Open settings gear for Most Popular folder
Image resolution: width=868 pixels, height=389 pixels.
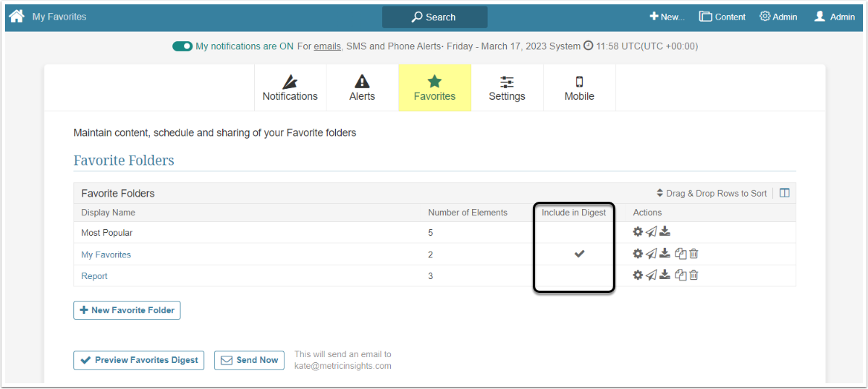pyautogui.click(x=637, y=232)
